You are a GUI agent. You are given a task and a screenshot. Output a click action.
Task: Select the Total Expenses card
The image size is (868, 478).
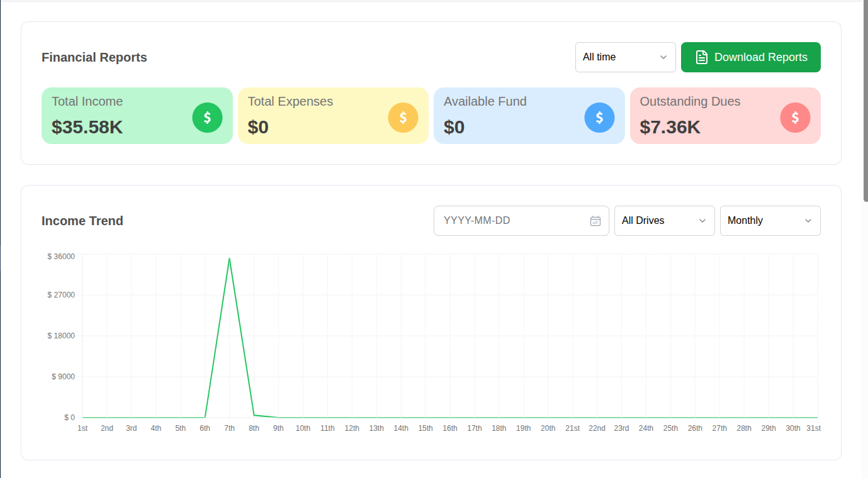click(333, 116)
